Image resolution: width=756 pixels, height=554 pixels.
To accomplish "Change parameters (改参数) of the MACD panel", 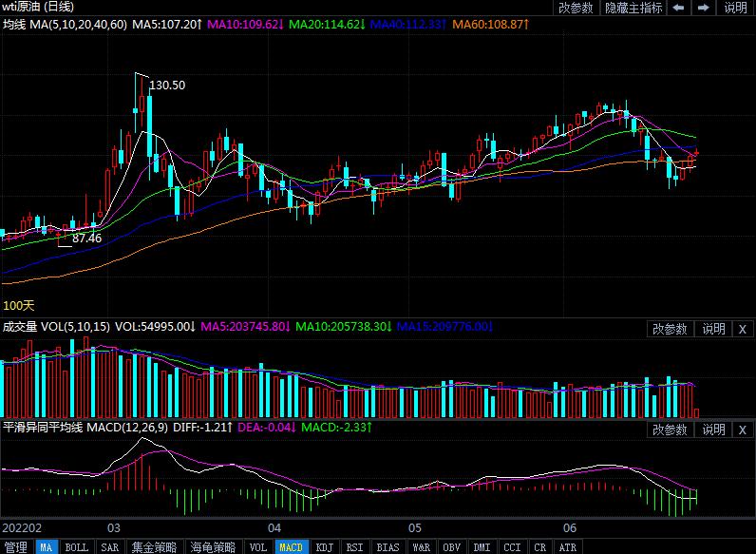I will [671, 430].
